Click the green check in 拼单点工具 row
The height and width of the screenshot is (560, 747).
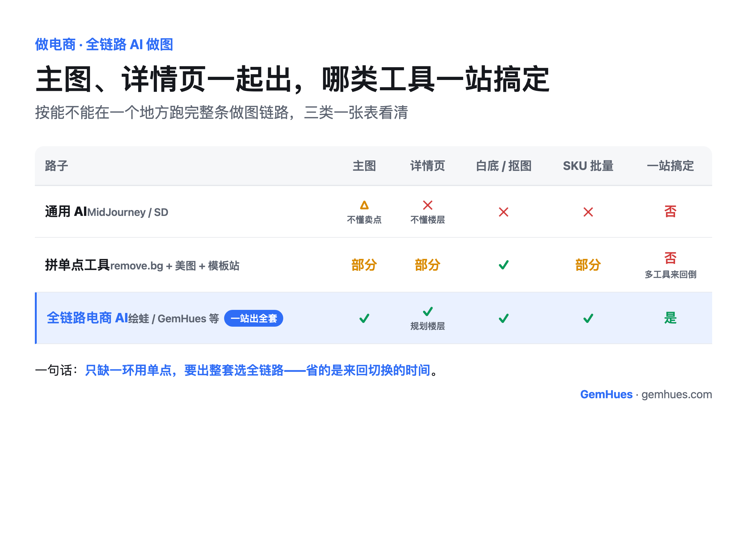[504, 265]
